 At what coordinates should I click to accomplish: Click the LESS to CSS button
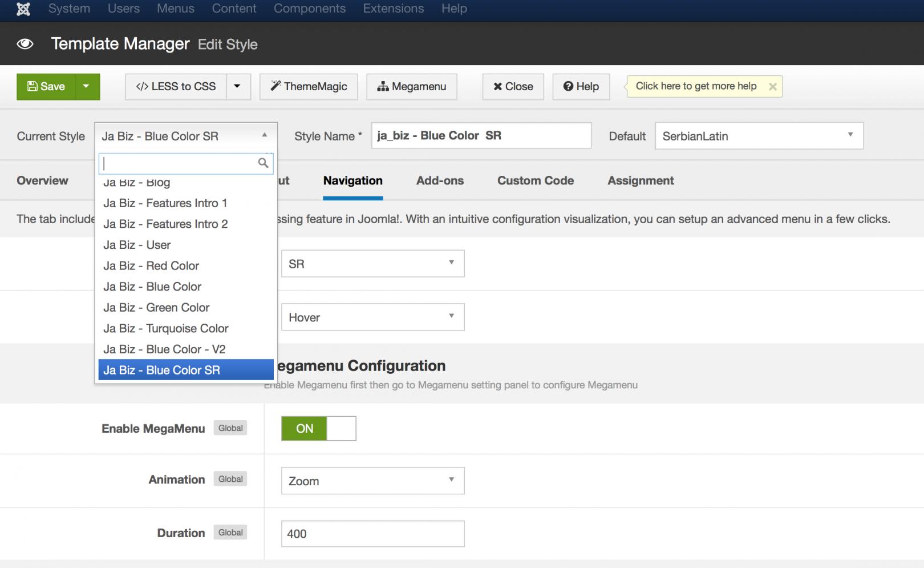pos(176,87)
